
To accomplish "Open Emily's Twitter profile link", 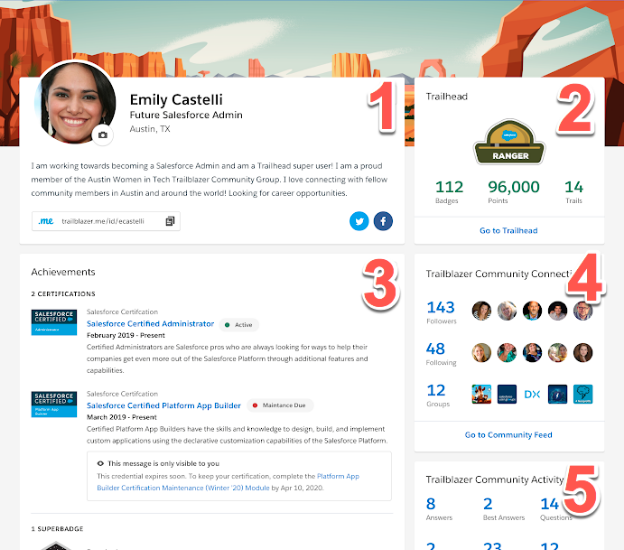I will pos(359,221).
